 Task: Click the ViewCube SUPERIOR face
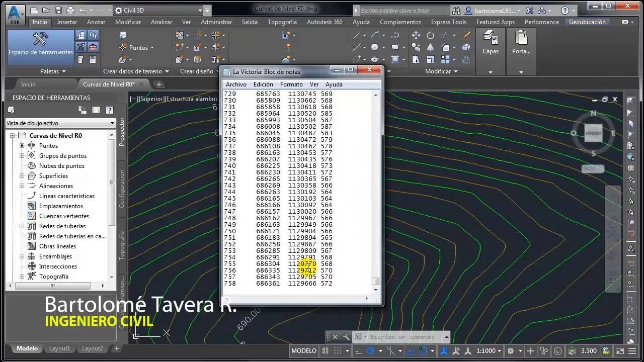coord(593,133)
